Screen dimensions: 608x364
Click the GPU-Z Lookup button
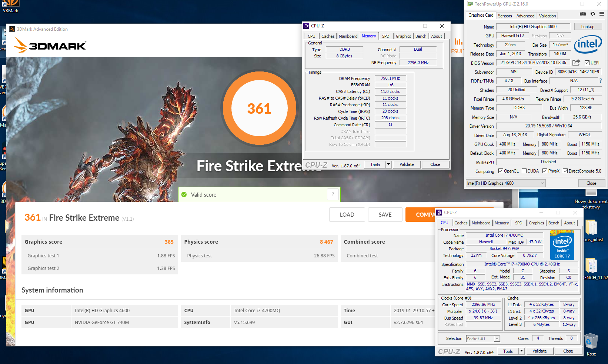click(588, 27)
